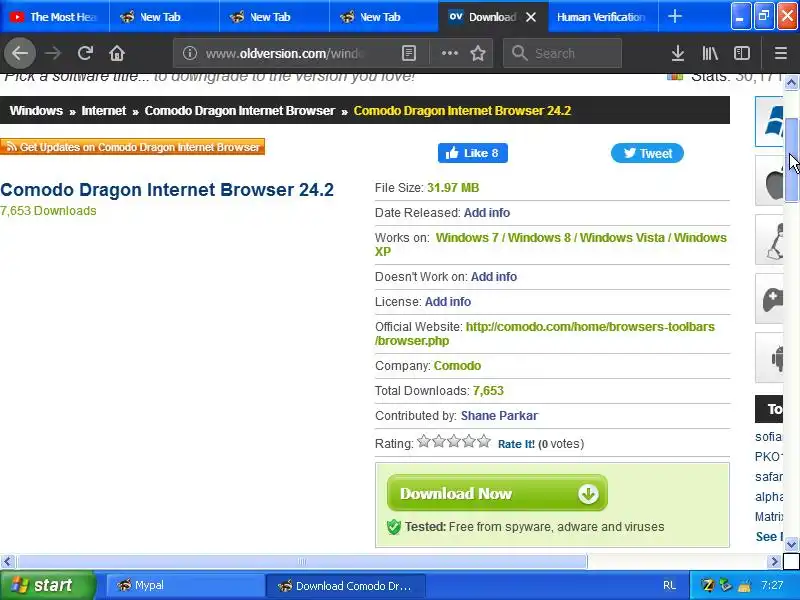The width and height of the screenshot is (800, 600).
Task: Go to Internet breadcrumb link
Action: 104,111
